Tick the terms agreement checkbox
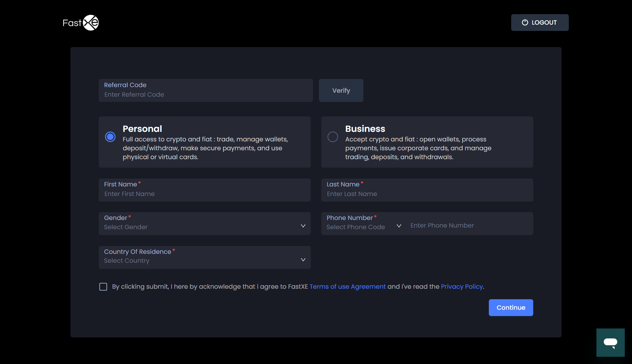632x364 pixels. click(x=103, y=287)
